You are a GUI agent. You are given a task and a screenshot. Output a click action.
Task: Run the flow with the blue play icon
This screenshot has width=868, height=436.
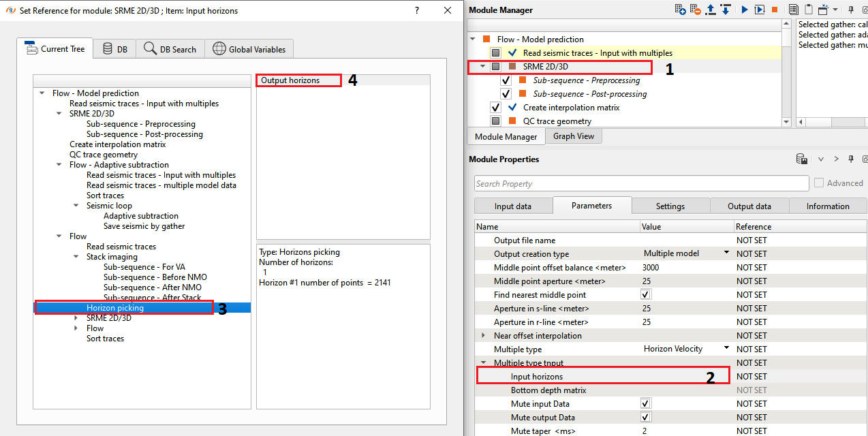(745, 10)
